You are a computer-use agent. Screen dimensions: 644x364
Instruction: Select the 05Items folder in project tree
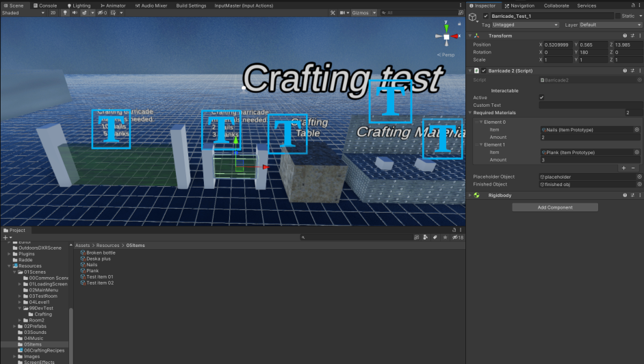32,344
